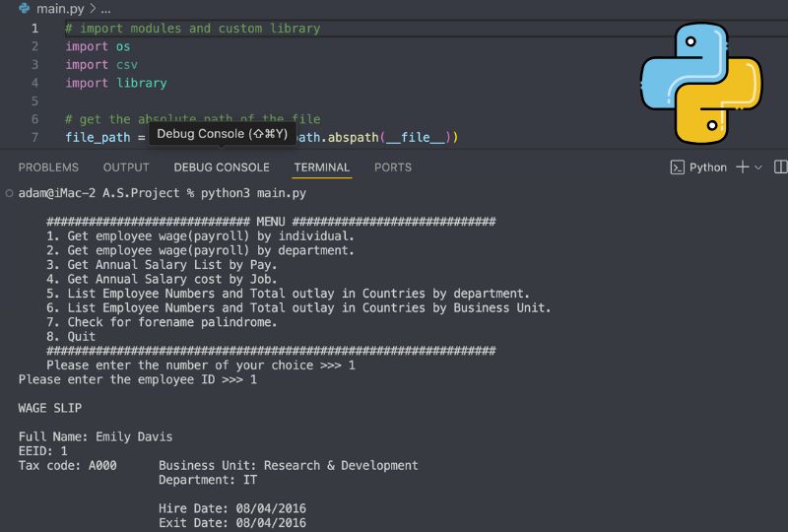Click the main.py breadcrumb item
The image size is (788, 532).
59,8
